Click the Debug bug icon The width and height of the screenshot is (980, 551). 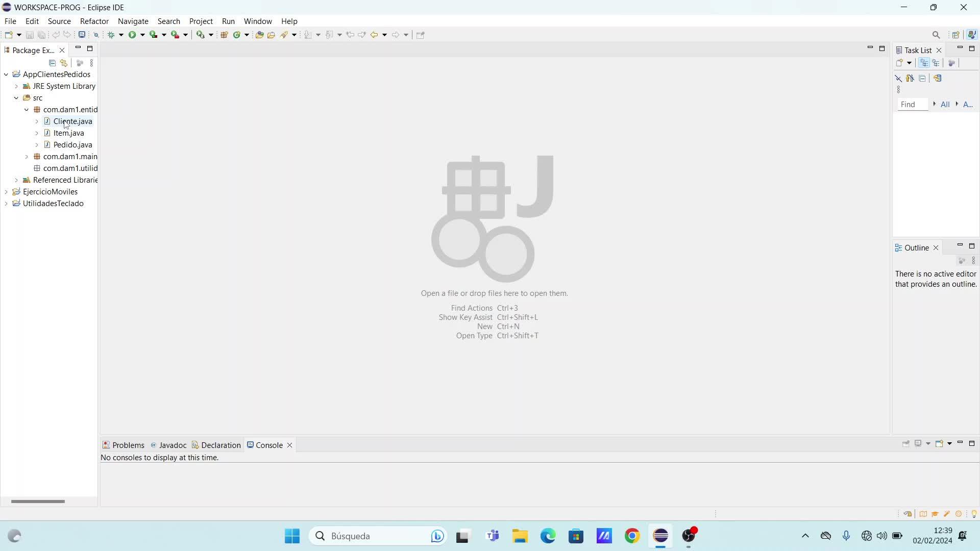111,35
